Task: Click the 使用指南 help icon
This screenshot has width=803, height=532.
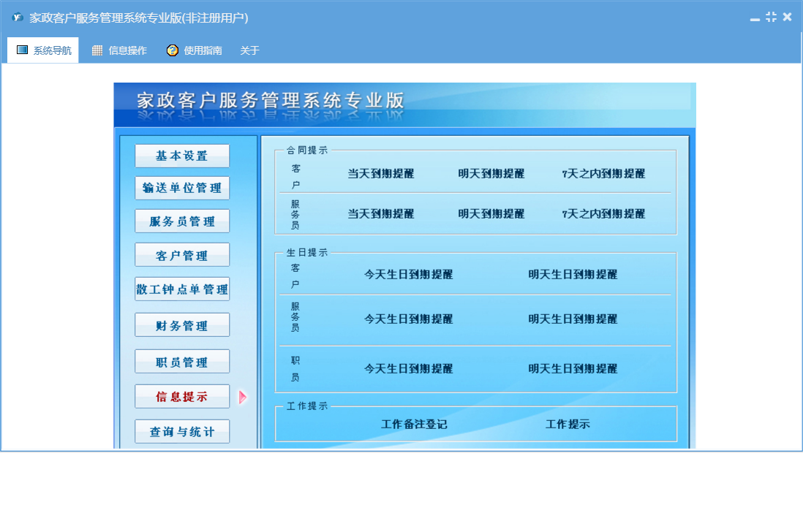Action: coord(173,50)
